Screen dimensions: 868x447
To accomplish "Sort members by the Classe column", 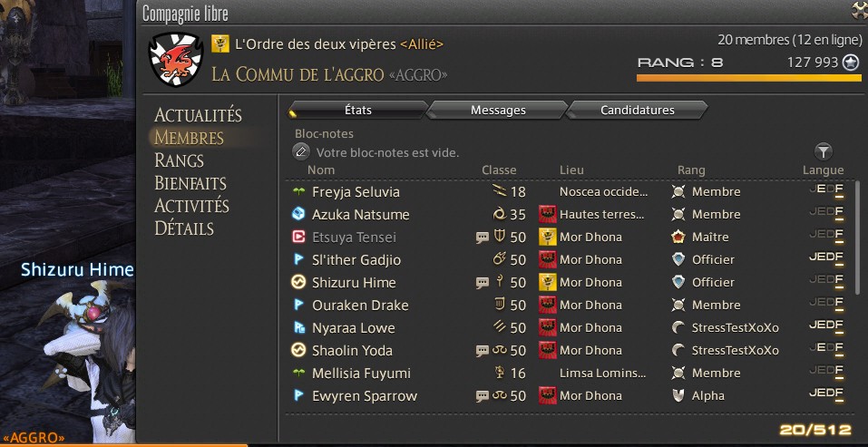I will click(499, 170).
